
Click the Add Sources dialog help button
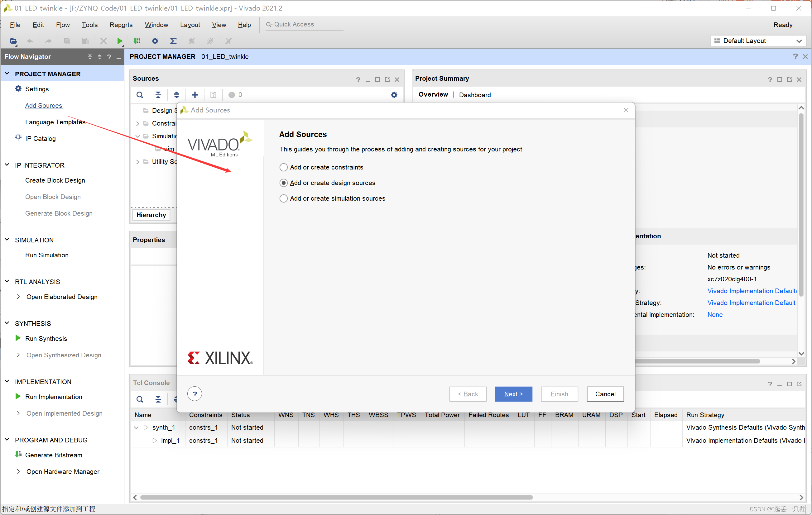click(195, 394)
